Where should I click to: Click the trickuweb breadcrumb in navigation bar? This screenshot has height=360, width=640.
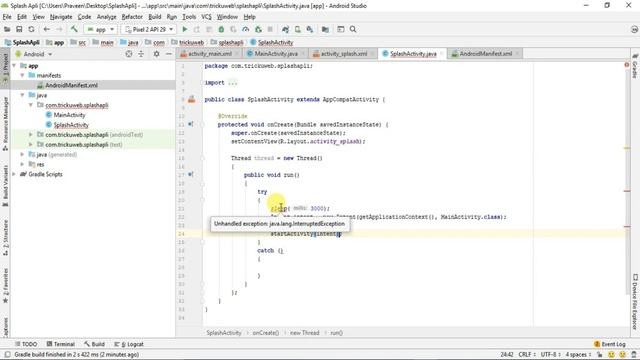coord(191,42)
